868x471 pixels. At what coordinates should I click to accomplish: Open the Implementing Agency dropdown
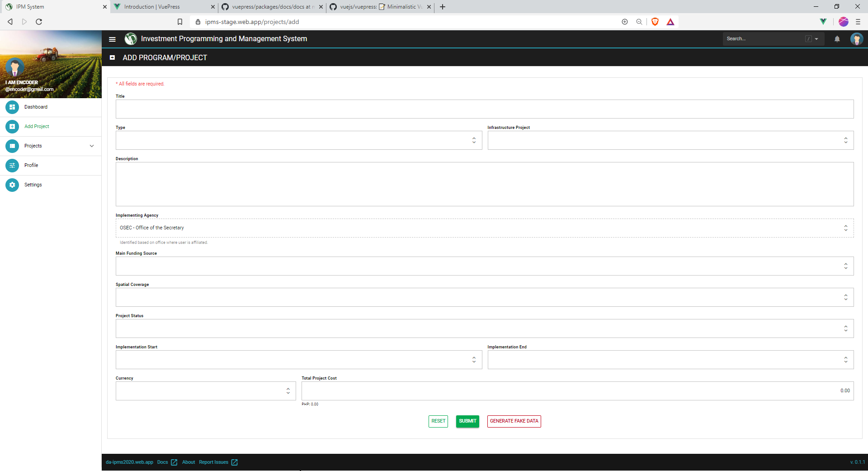485,228
